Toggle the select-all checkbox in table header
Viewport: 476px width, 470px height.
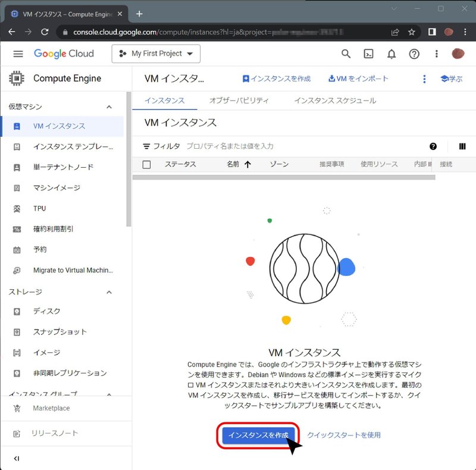(x=146, y=165)
